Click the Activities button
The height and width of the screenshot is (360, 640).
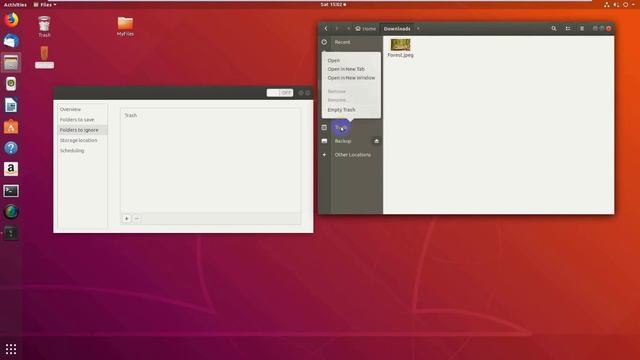coord(15,4)
